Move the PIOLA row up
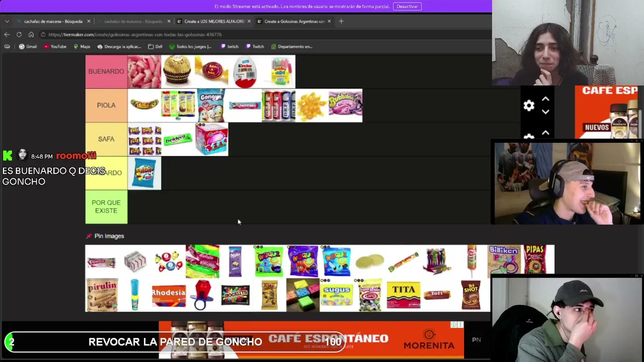Image resolution: width=644 pixels, height=362 pixels. tap(545, 99)
